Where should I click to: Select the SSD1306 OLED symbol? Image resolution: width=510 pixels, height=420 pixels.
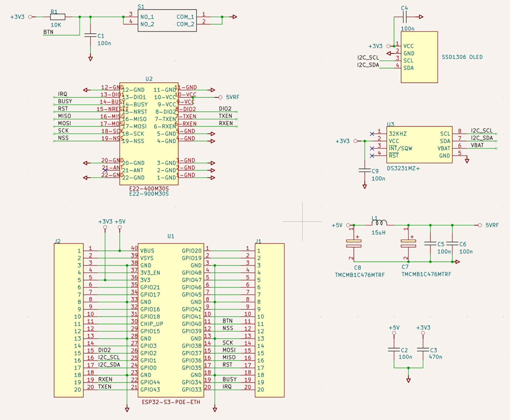click(419, 57)
